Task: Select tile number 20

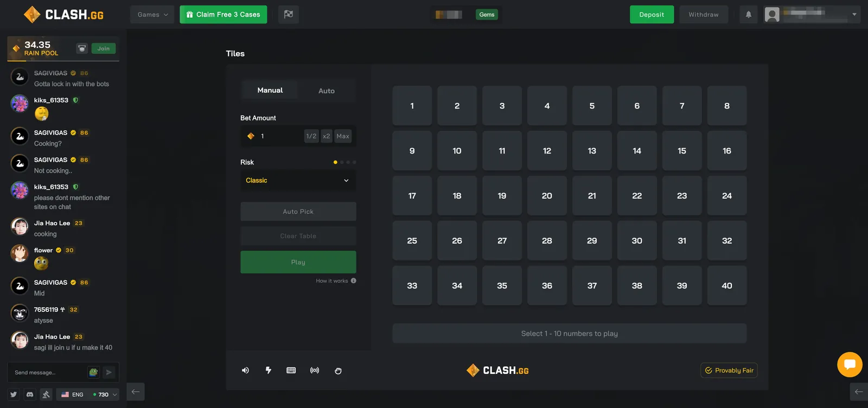Action: (547, 196)
